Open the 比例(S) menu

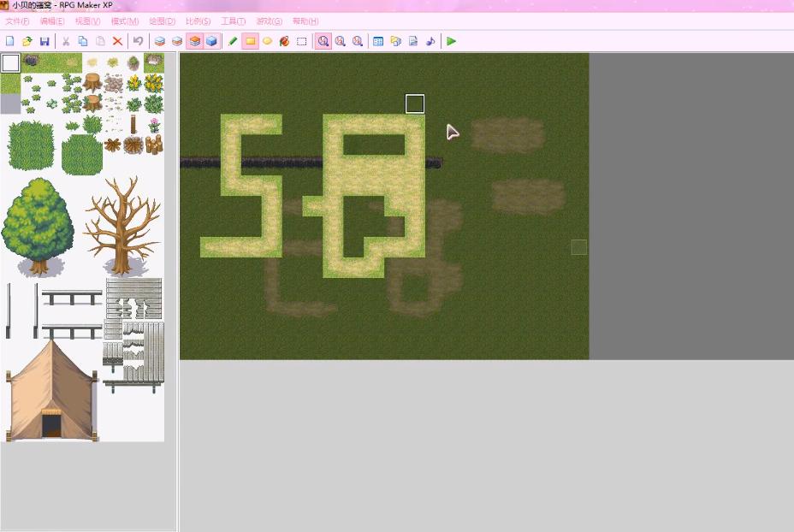click(198, 21)
